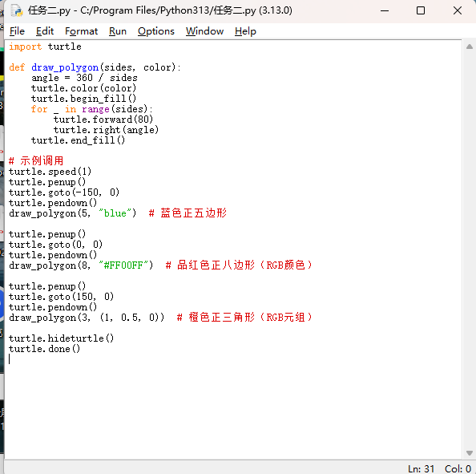Click the draw_polygon function name in def line
Viewport: 476px width, 474px height.
coord(65,67)
